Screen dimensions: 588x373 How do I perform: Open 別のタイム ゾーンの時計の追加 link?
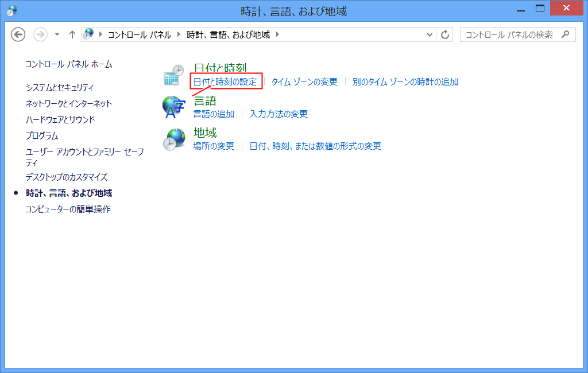pyautogui.click(x=405, y=81)
